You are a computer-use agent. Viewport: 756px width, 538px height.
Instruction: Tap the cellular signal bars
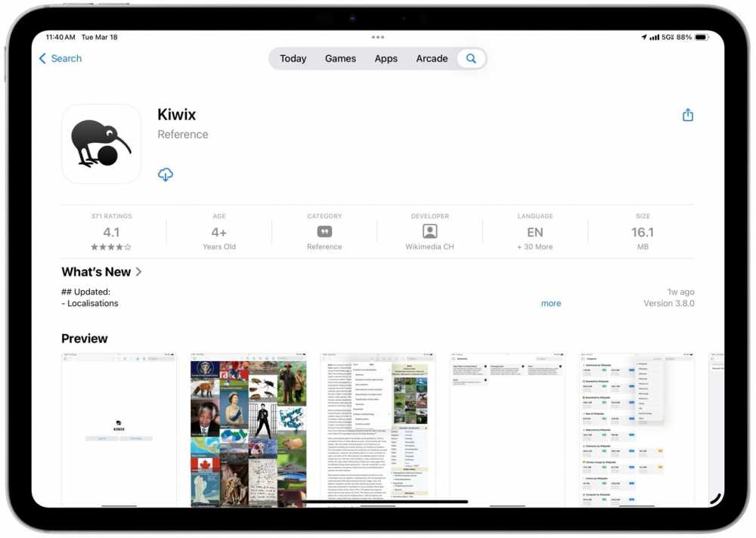[x=654, y=37]
